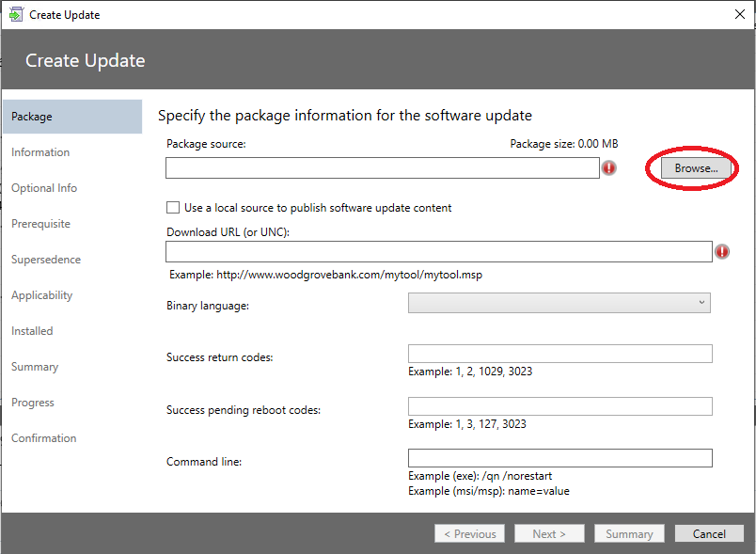The image size is (756, 554).
Task: Click the Success return codes field
Action: click(559, 354)
